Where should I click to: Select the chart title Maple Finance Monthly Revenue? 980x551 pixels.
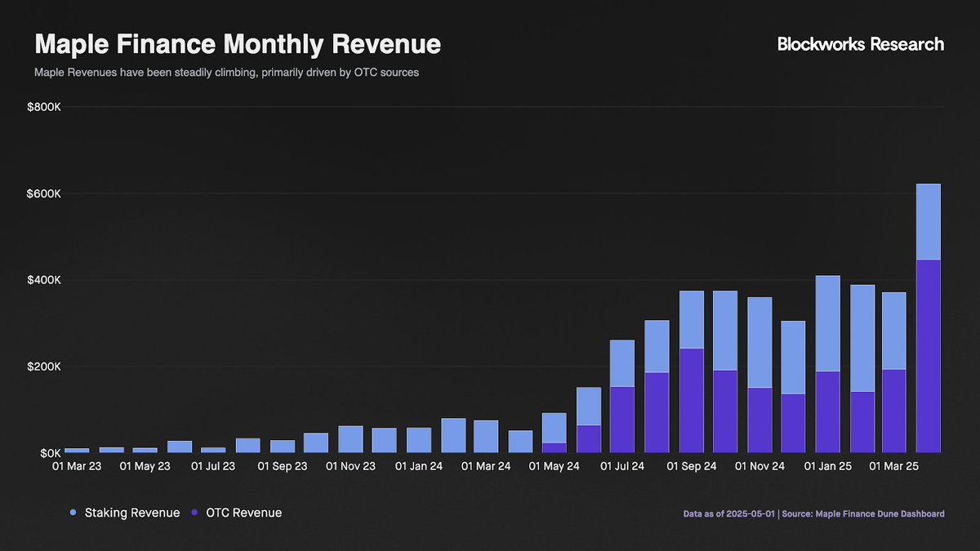click(237, 44)
